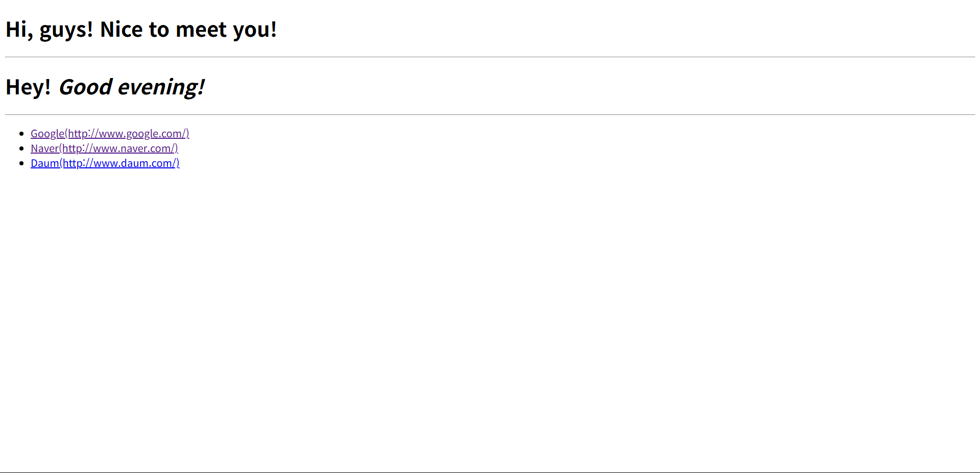
Task: Click the word "Hey!" in second heading
Action: pos(28,88)
